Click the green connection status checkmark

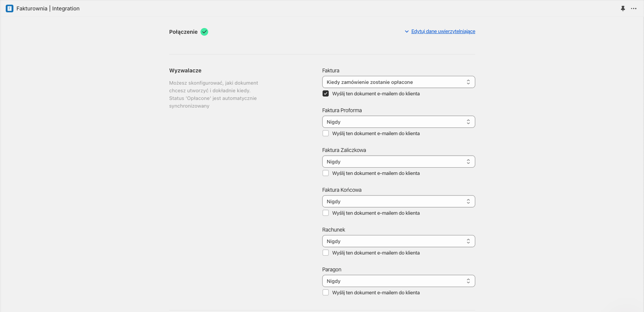pyautogui.click(x=204, y=32)
